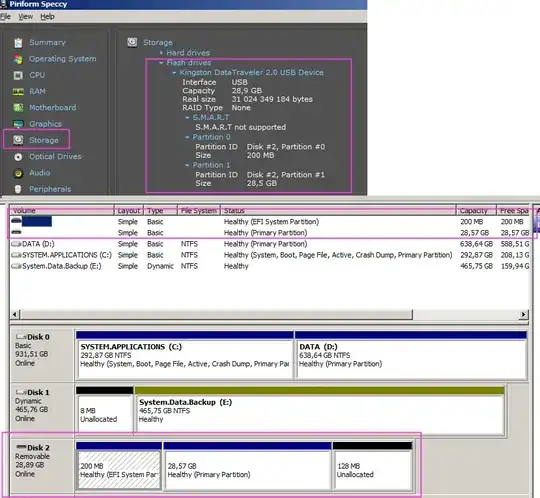
Task: Select the 200 MB EFI System partition on Disk 2
Action: click(x=119, y=466)
